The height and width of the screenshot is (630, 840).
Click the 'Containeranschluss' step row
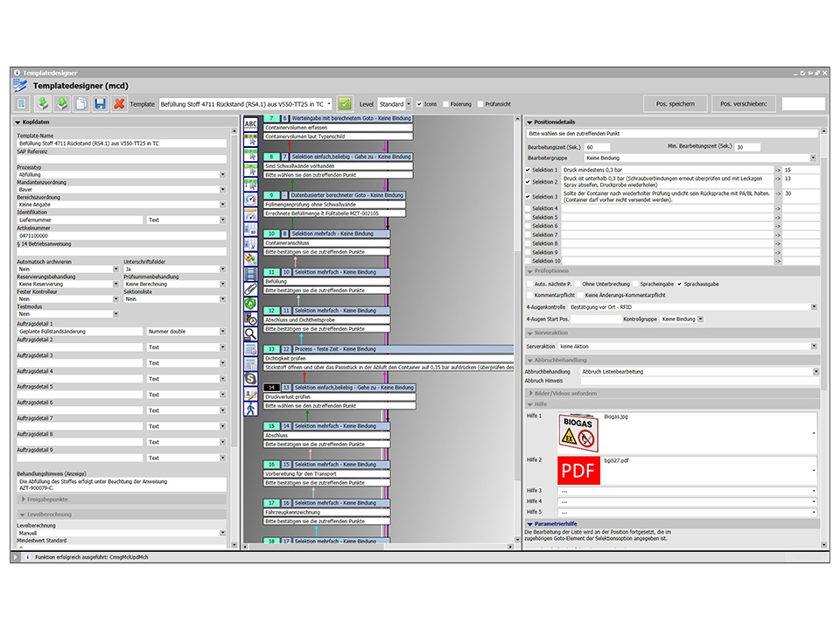pos(326,243)
